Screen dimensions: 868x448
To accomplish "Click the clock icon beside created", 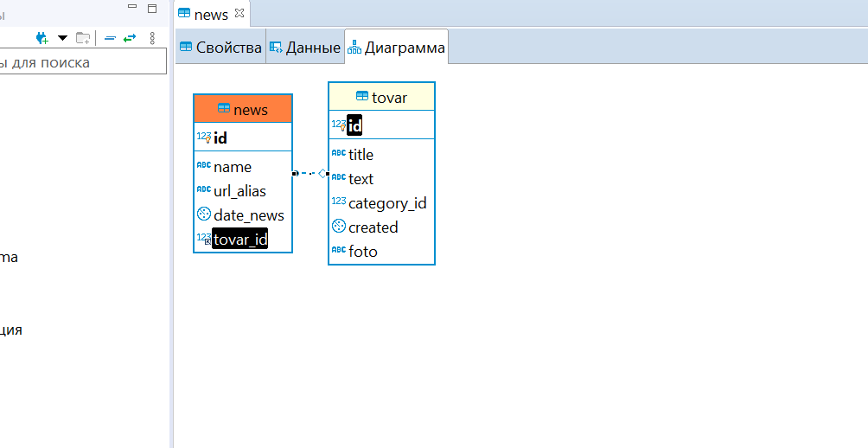I will (x=339, y=226).
